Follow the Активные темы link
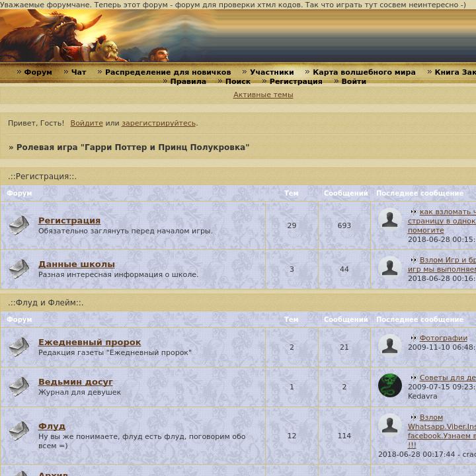476x476 pixels. coord(263,95)
